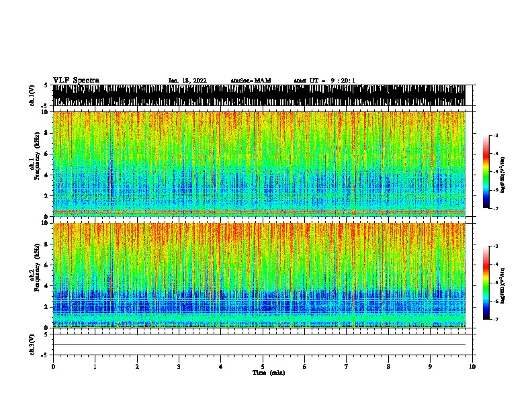Click the -3 label on ch.1 colorbar

click(496, 136)
